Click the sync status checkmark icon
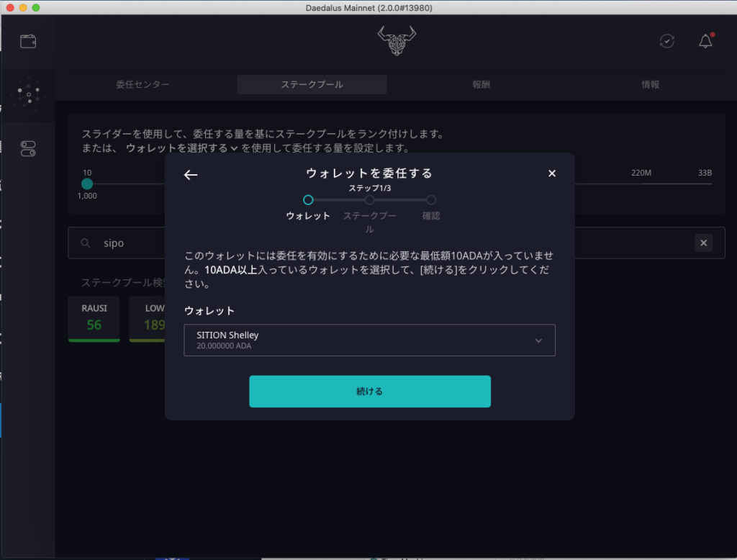Screen dimensions: 737x560 [667, 41]
